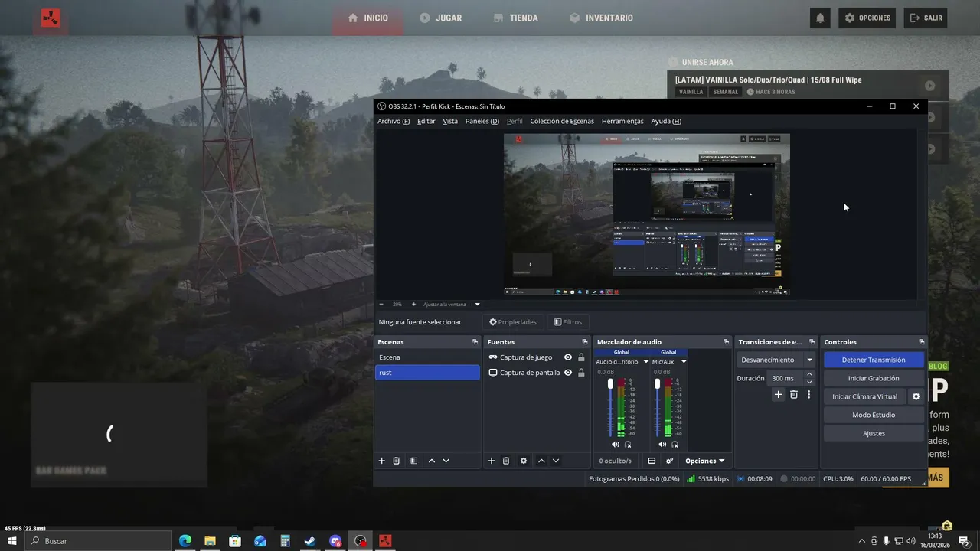This screenshot has width=980, height=551.
Task: Select the Escena scene
Action: coord(427,357)
